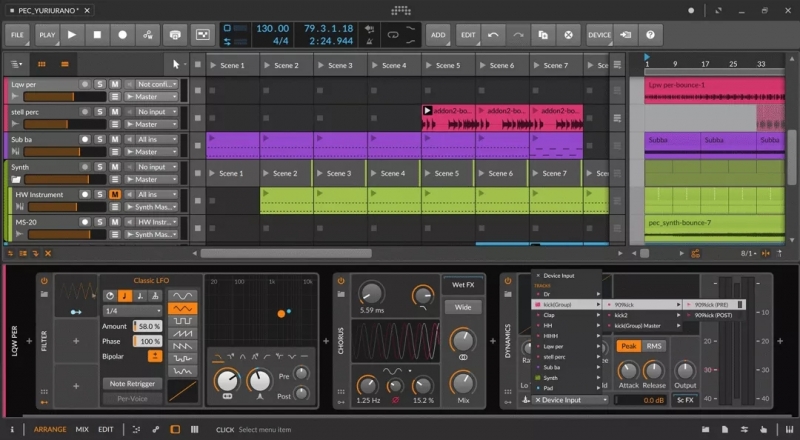Viewport: 800px width, 440px height.
Task: Unmute the HW Instrument track
Action: click(115, 194)
